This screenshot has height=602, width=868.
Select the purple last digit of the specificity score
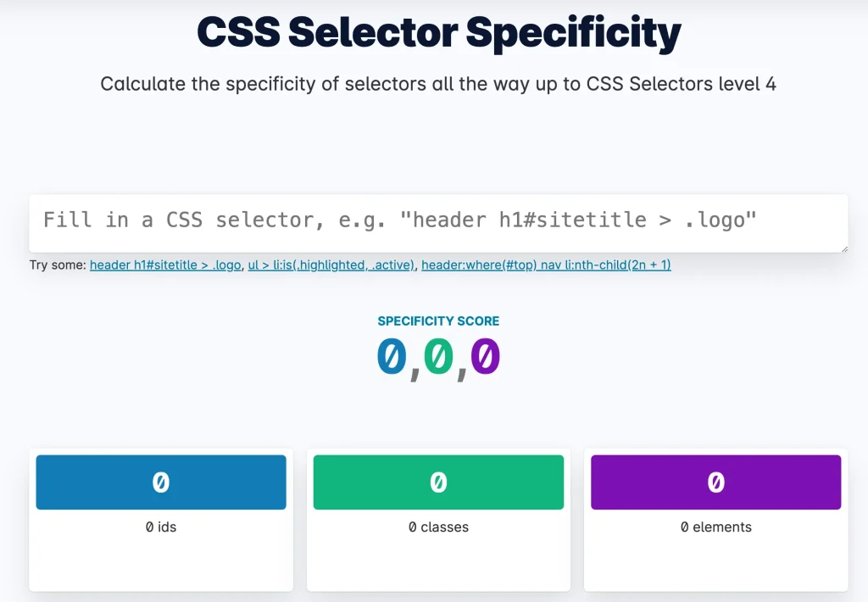485,356
